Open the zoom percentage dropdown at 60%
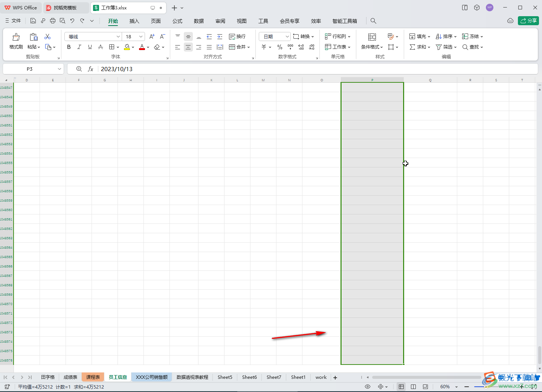 click(457, 387)
